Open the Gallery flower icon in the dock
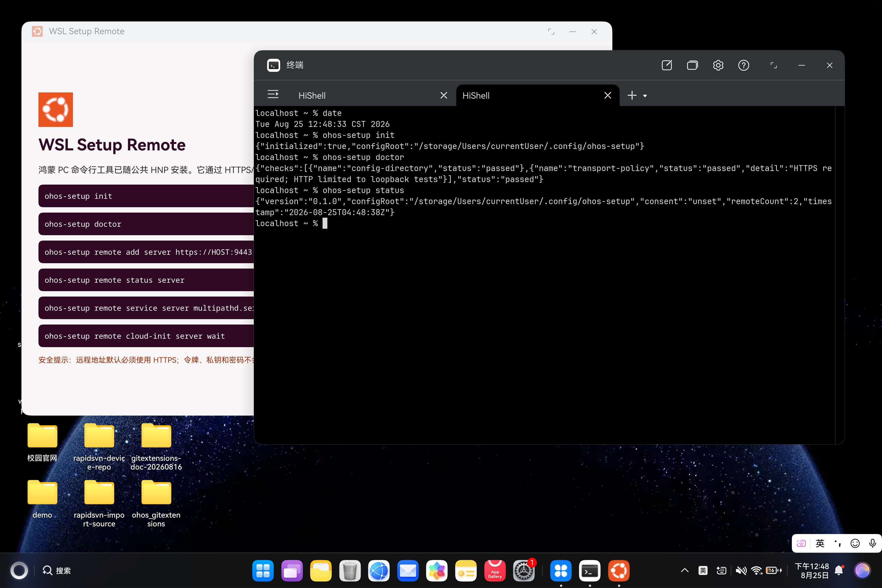 click(x=437, y=571)
